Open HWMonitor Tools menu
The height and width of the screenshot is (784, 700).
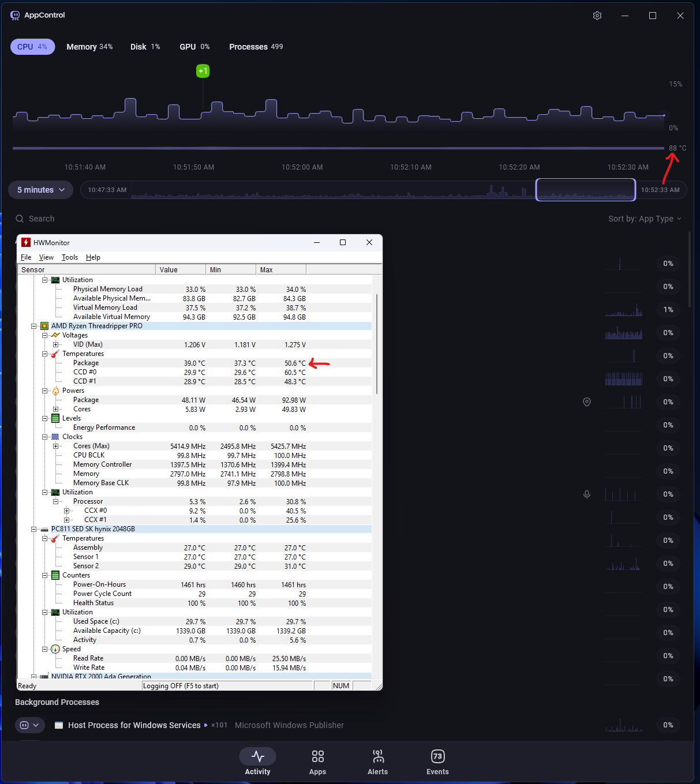(70, 257)
